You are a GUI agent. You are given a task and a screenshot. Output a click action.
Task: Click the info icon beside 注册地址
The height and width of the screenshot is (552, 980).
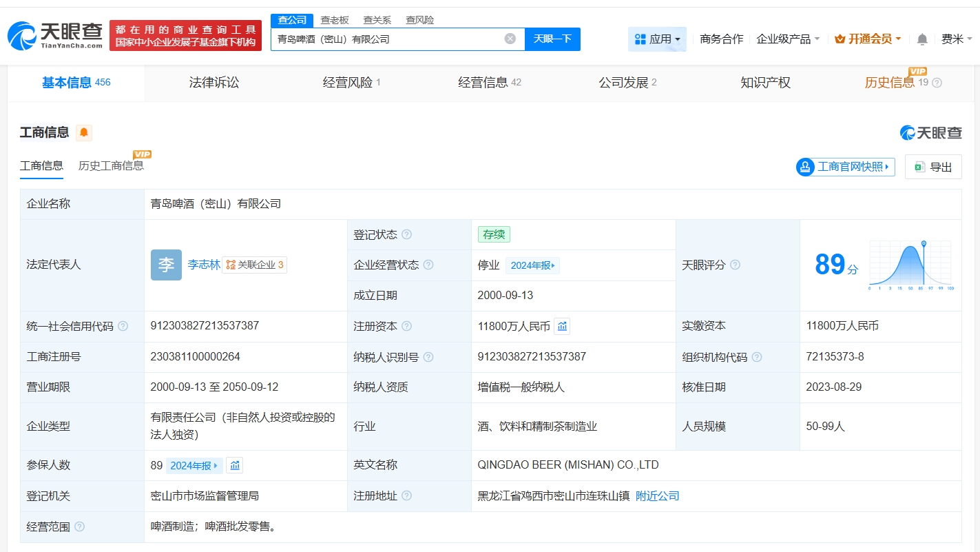coord(406,496)
